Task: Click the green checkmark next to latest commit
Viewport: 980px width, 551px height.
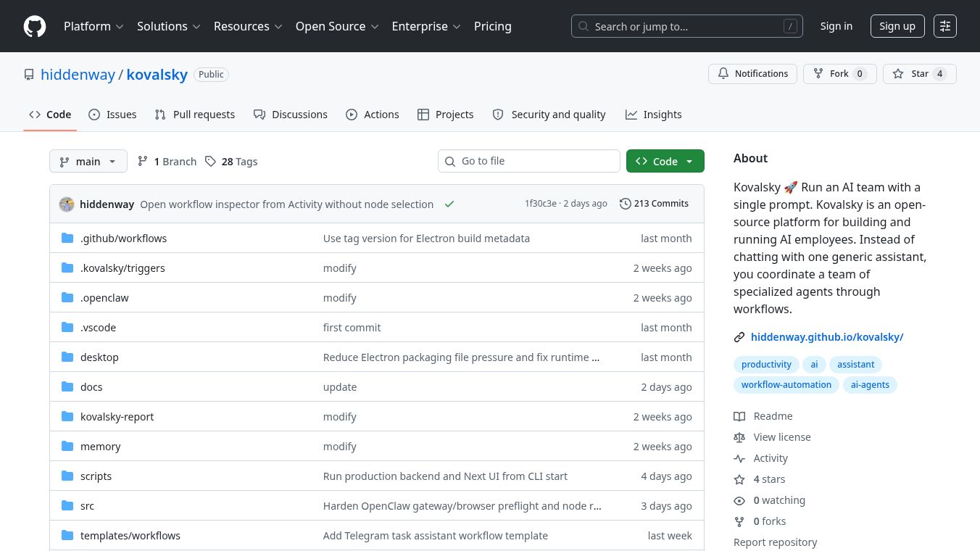Action: tap(449, 204)
